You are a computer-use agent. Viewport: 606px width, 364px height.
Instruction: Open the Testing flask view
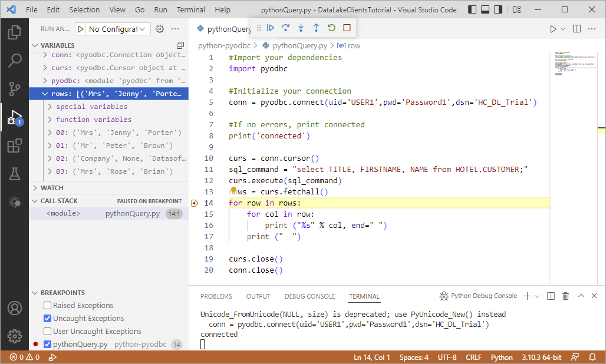(14, 174)
